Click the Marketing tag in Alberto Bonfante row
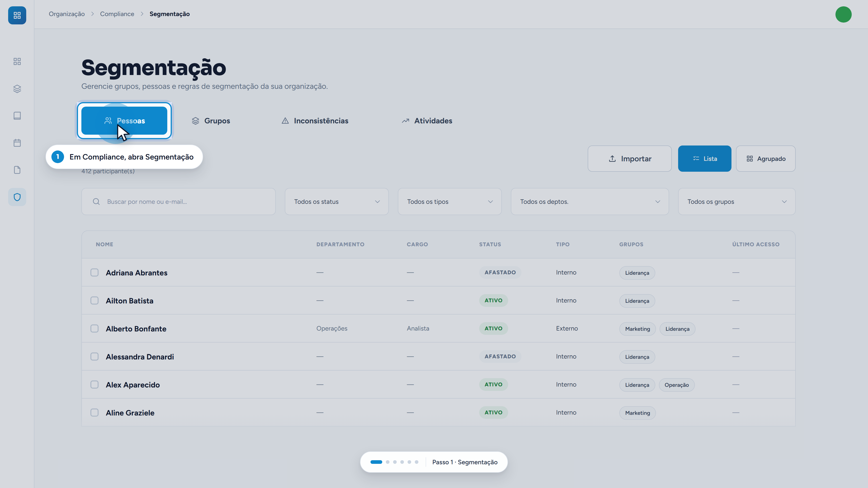Image resolution: width=868 pixels, height=488 pixels. (637, 329)
